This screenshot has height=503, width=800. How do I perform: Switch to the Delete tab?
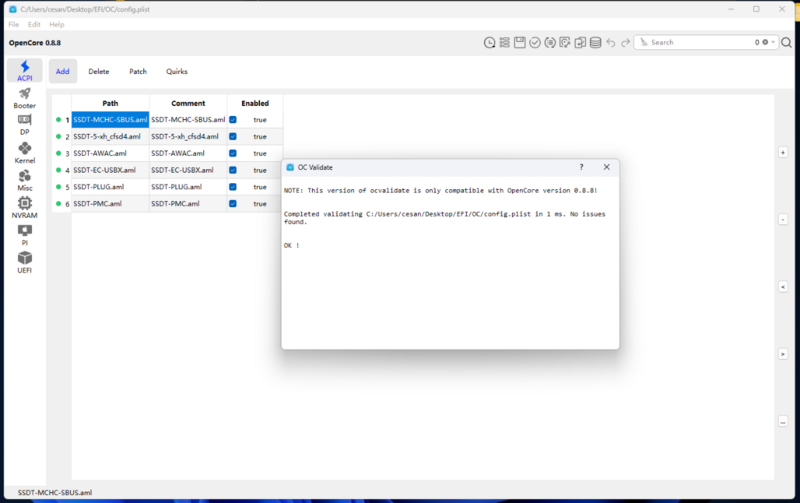pos(98,71)
